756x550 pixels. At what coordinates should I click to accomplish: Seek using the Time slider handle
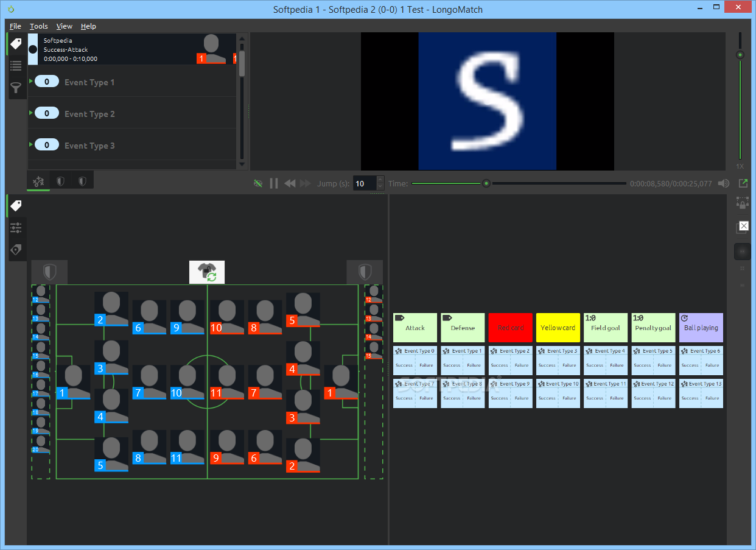click(x=486, y=183)
